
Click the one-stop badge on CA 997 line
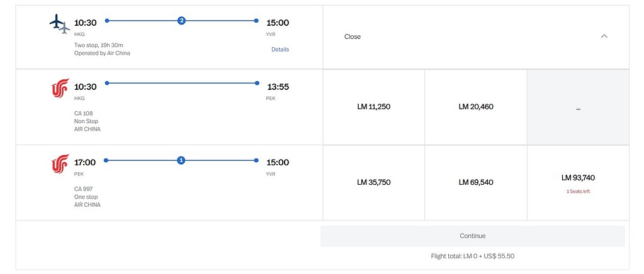coord(181,160)
